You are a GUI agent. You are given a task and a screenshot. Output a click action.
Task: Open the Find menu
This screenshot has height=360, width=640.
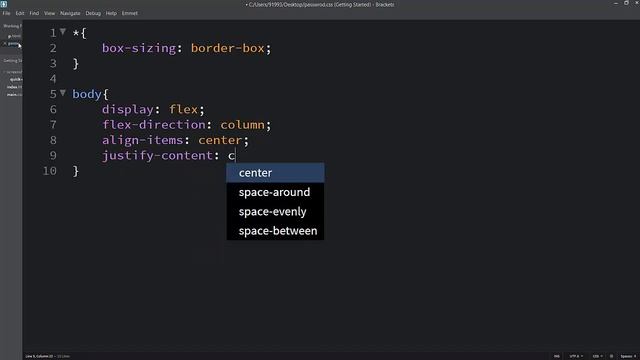pos(34,13)
